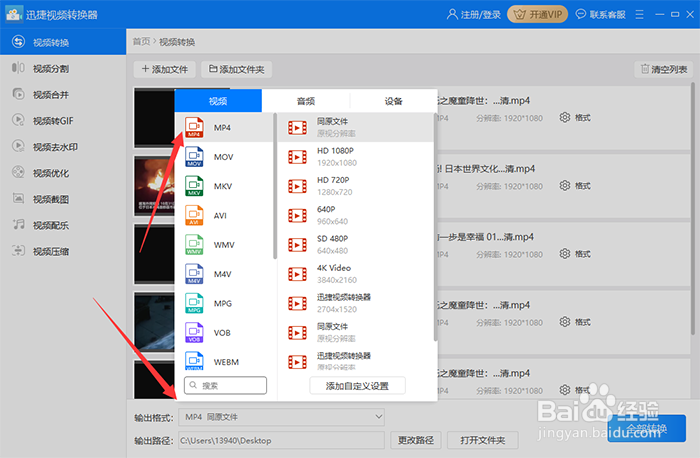Open 格式 gear for 一步是幸福 01 video
This screenshot has width=700, height=458.
[x=565, y=254]
